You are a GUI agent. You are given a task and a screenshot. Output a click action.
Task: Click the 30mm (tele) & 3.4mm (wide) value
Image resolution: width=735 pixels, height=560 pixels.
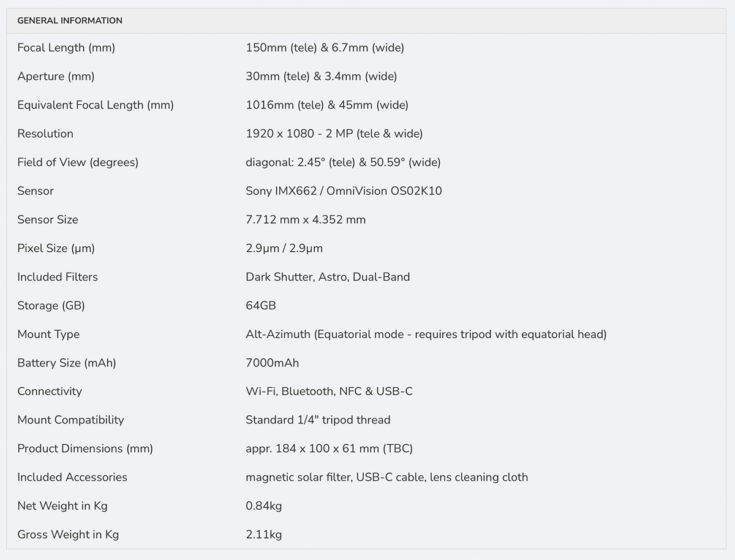click(x=322, y=77)
